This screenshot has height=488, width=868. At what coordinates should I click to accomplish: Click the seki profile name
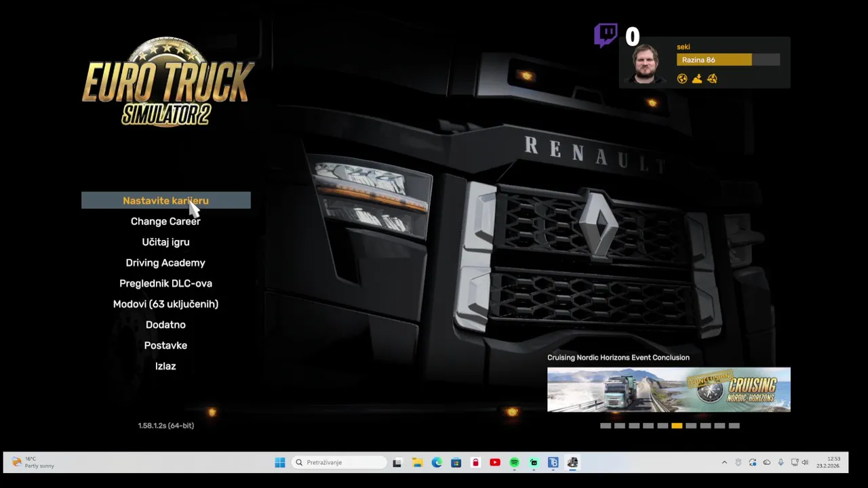click(684, 47)
